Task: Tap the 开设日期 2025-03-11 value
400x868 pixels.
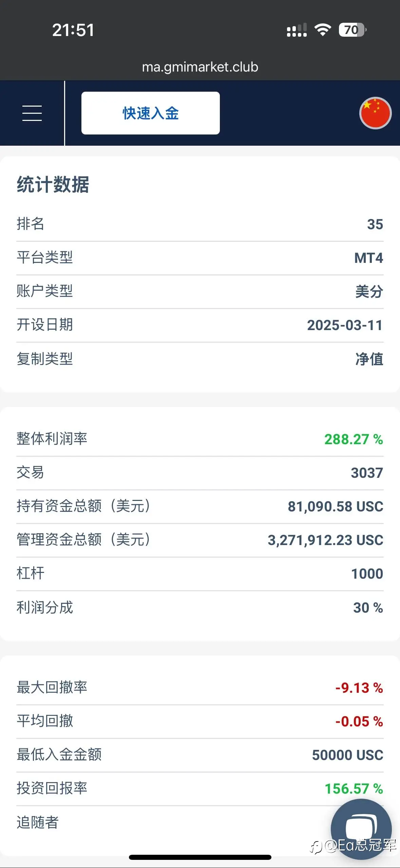Action: click(x=345, y=325)
